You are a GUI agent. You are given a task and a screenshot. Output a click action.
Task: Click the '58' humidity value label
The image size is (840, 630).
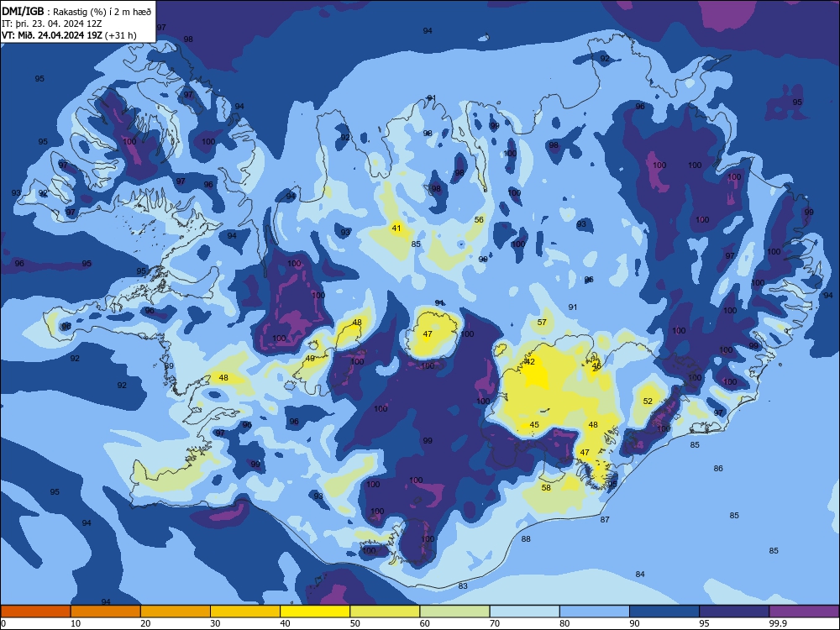(546, 488)
